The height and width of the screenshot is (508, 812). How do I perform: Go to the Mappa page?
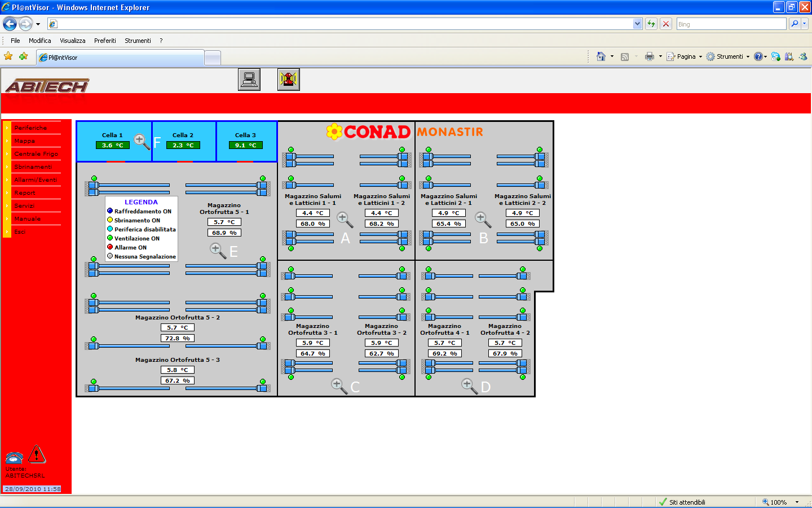click(x=24, y=141)
